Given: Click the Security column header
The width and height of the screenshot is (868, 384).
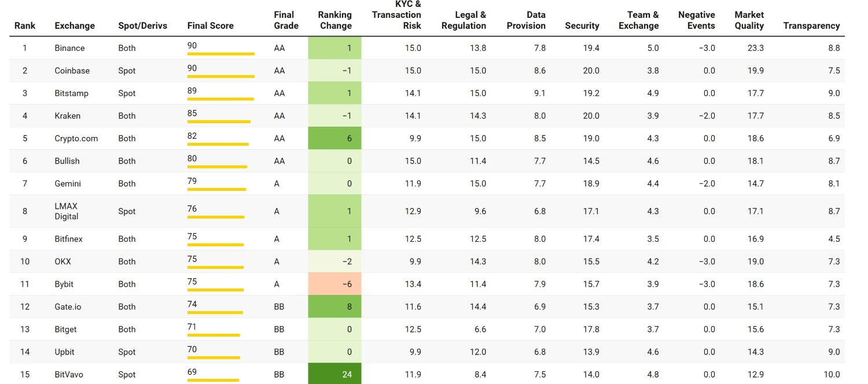Looking at the screenshot, I should point(582,25).
